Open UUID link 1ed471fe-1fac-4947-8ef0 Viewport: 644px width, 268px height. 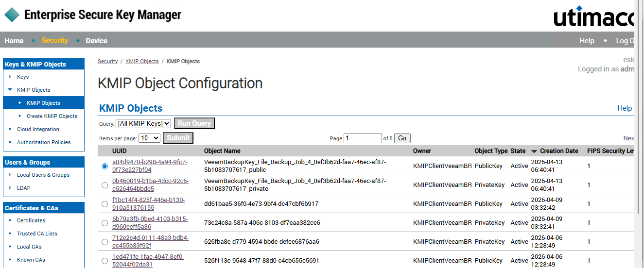[x=148, y=261]
